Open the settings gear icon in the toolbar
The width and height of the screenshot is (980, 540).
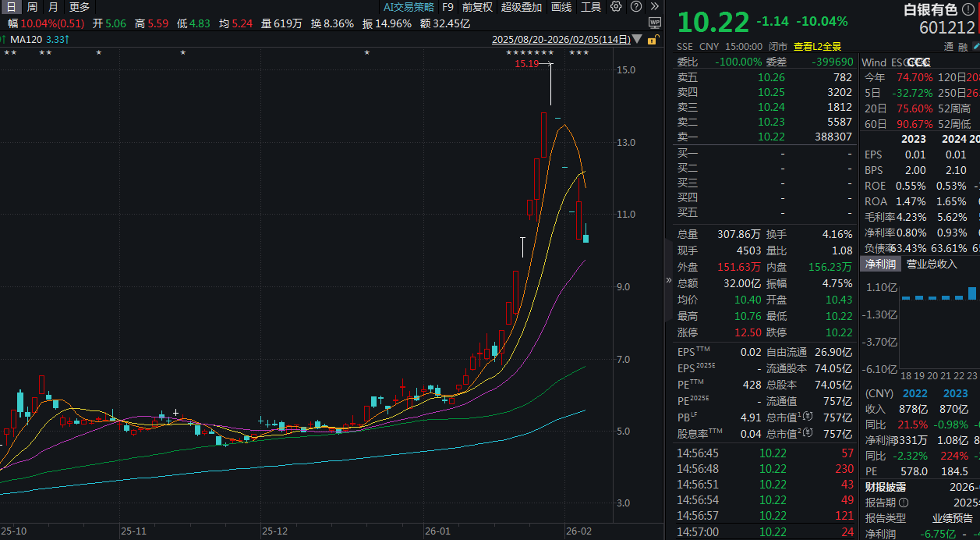pos(615,7)
